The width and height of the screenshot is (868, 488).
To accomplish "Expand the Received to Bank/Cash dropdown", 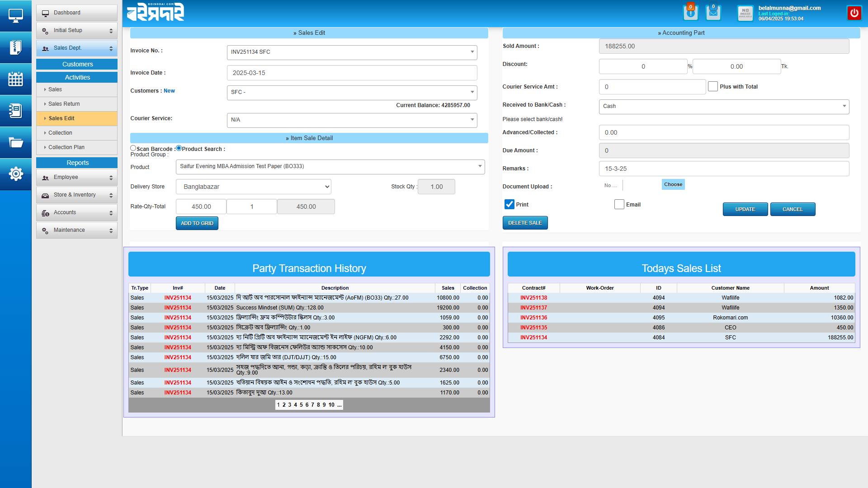I will coord(724,107).
